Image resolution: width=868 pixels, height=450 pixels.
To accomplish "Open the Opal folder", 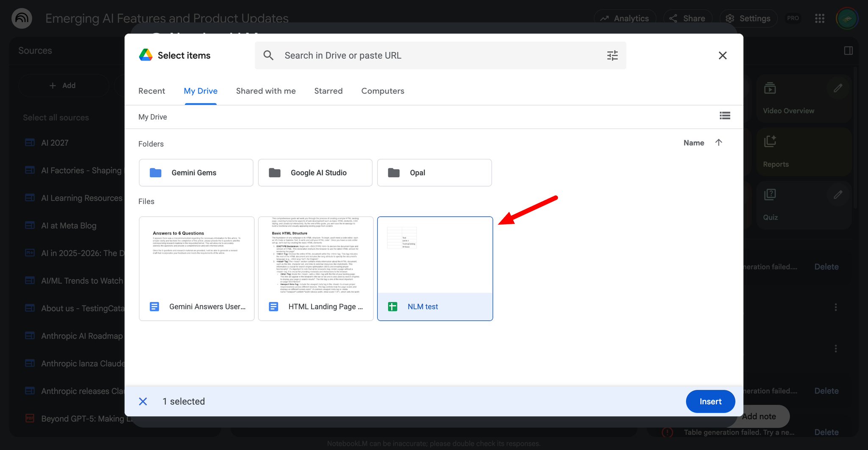I will [434, 173].
